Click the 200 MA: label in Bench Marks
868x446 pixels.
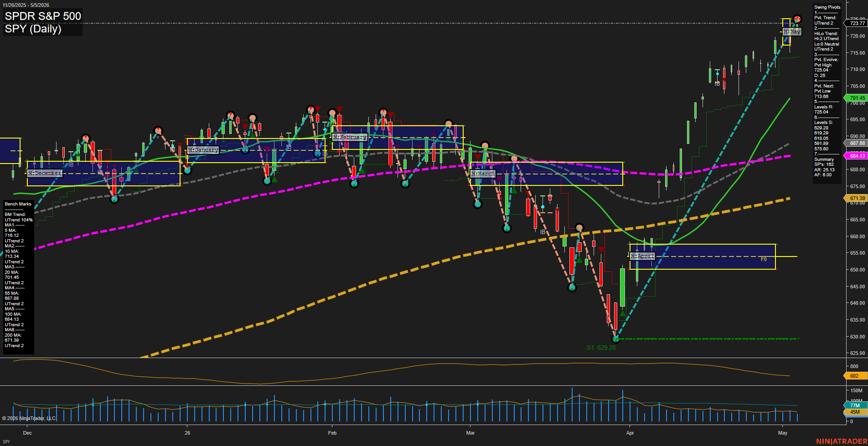13,335
